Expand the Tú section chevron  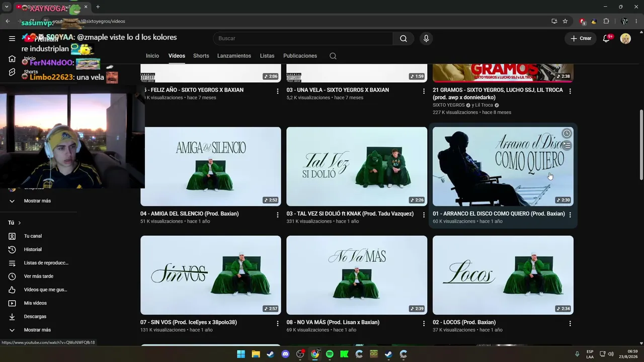click(20, 223)
